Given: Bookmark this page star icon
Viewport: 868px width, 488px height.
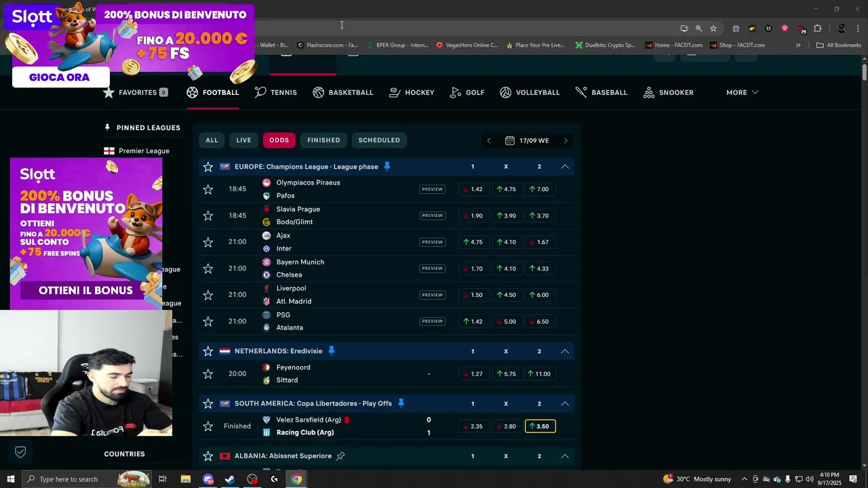Looking at the screenshot, I should 713,28.
